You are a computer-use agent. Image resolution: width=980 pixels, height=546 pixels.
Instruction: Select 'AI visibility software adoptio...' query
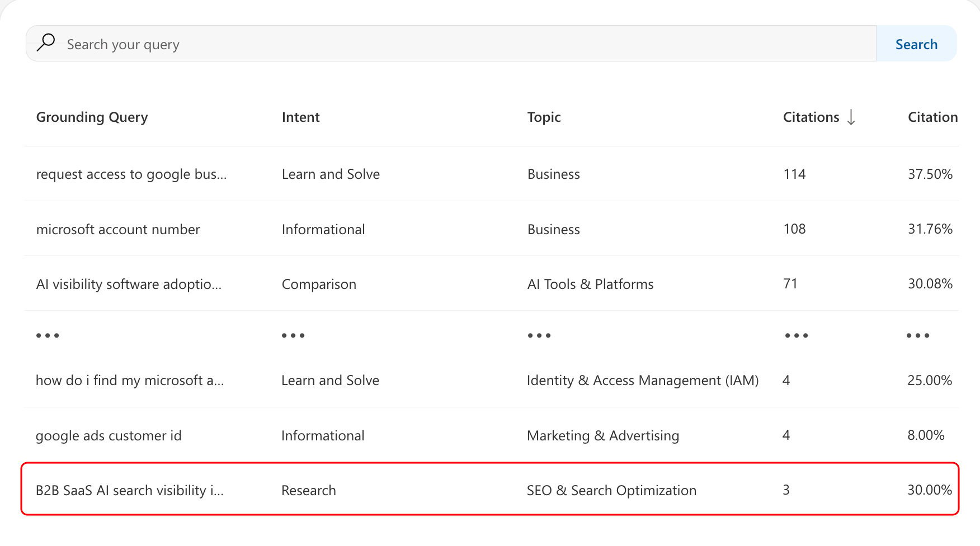pos(129,284)
